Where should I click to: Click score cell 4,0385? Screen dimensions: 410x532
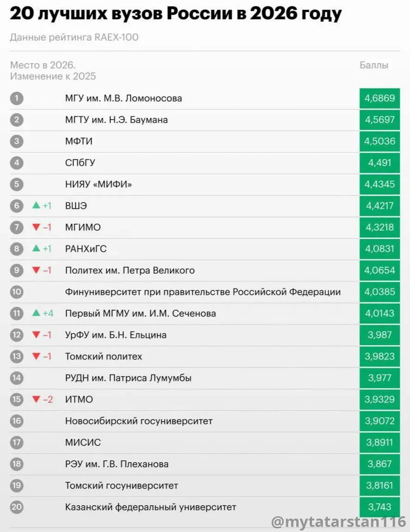380,292
